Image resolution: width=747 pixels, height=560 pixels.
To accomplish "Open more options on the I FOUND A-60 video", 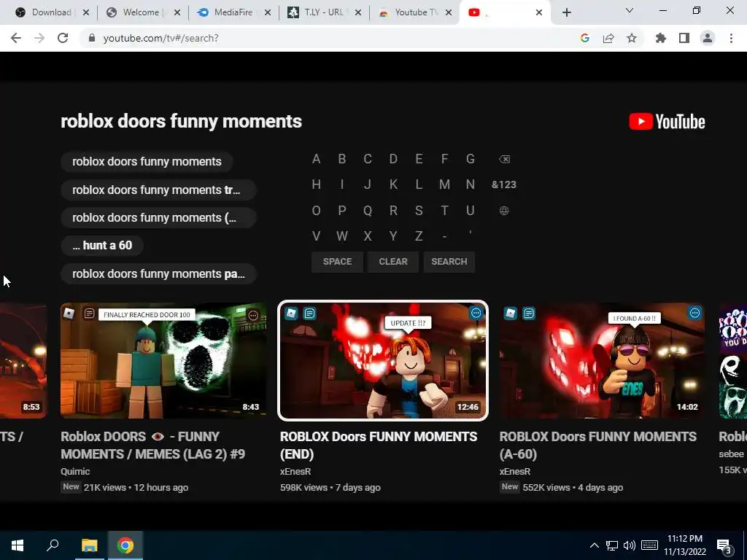I will click(x=695, y=313).
